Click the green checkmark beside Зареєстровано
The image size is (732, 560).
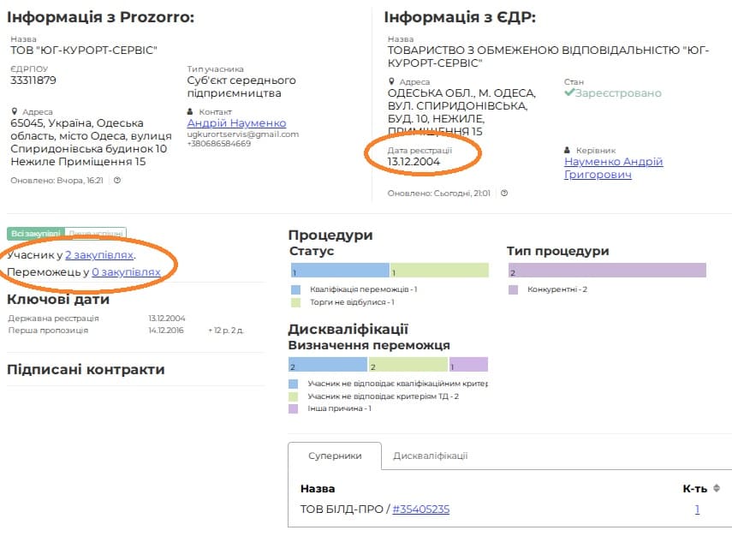(x=569, y=92)
